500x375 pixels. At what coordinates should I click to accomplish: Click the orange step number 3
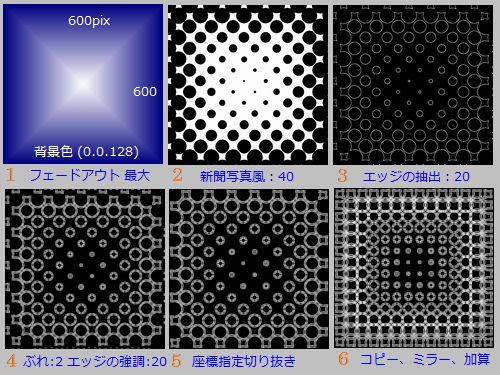342,176
